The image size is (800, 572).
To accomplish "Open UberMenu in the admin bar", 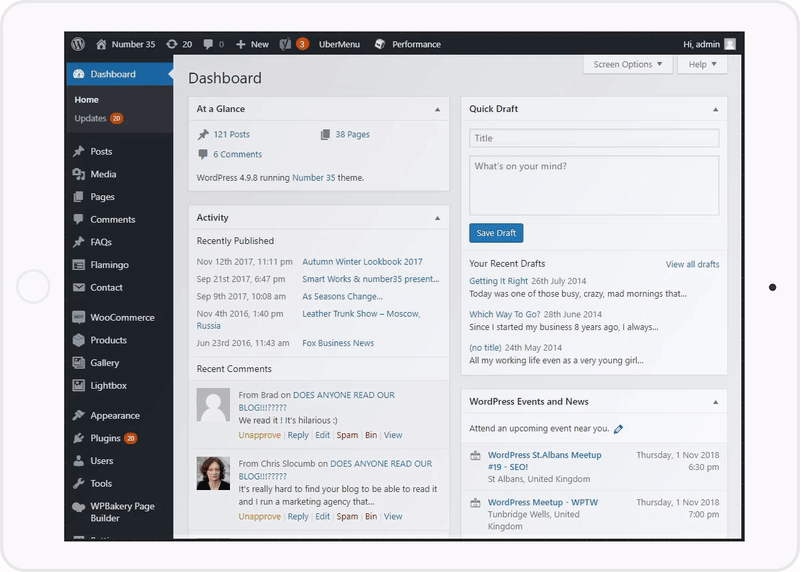I will point(339,44).
